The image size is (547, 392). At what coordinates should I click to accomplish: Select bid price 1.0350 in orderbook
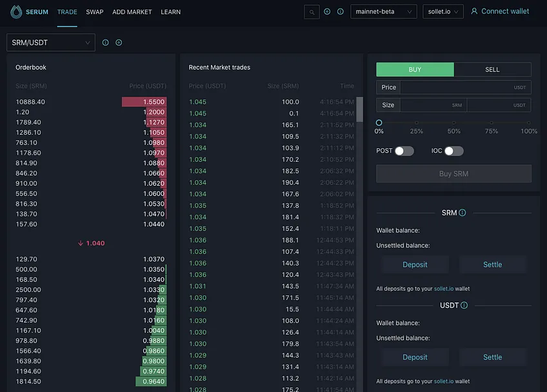(x=154, y=269)
